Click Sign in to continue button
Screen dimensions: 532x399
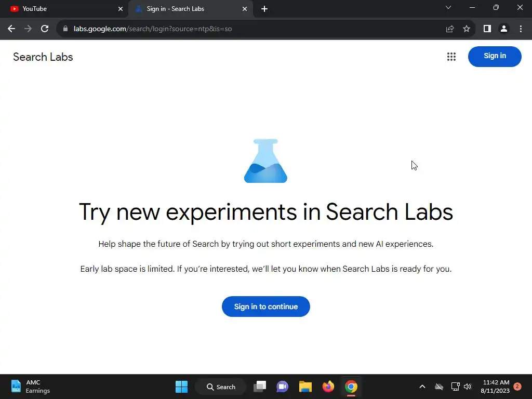tap(266, 307)
